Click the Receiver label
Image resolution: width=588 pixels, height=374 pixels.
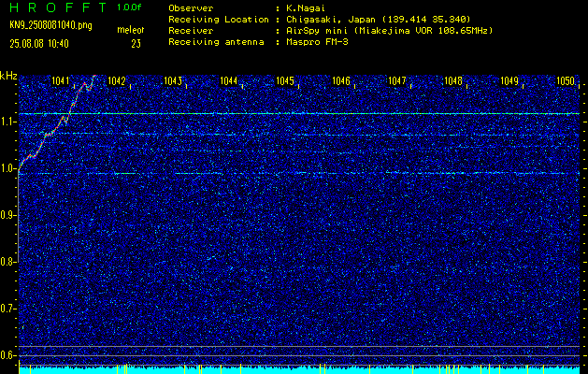191,31
